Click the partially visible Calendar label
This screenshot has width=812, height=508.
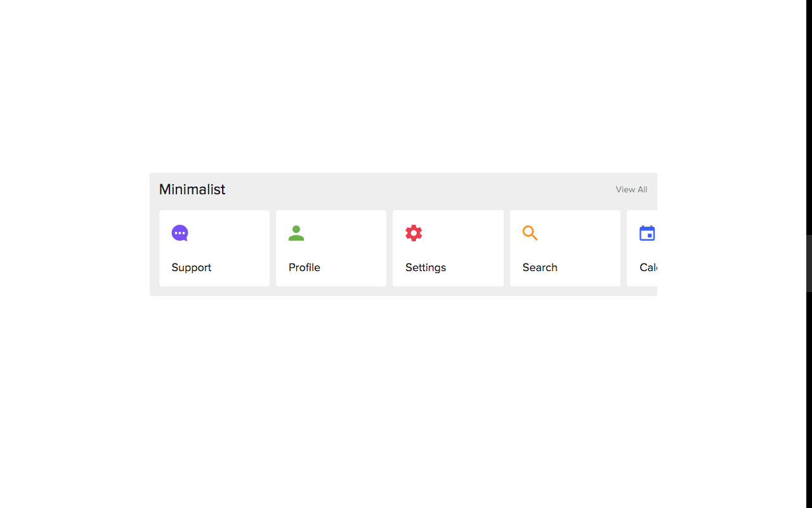click(x=648, y=267)
